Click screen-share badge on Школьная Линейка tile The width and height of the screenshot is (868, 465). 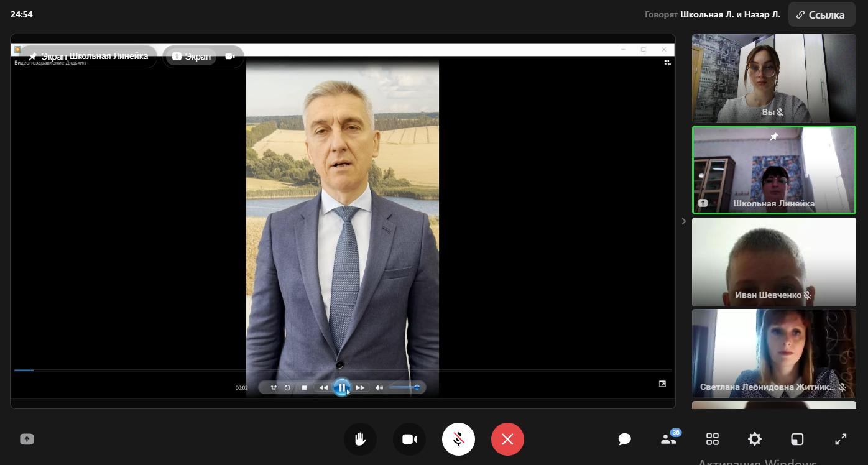point(703,203)
